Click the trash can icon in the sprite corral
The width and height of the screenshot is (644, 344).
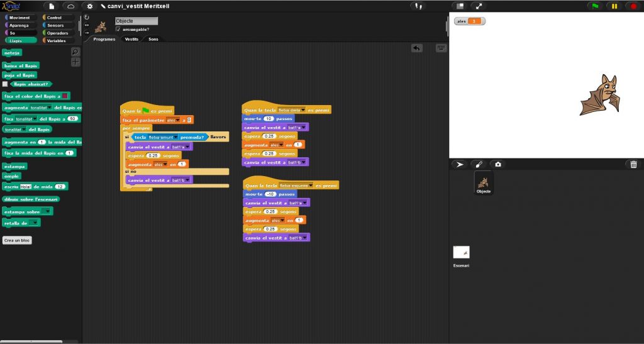click(x=633, y=164)
